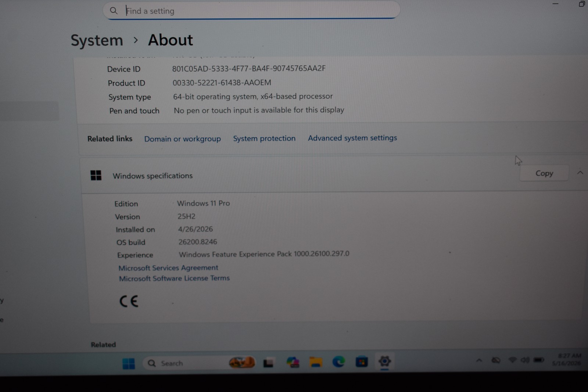The height and width of the screenshot is (392, 588).
Task: Open Microsoft Services Agreement
Action: (168, 268)
